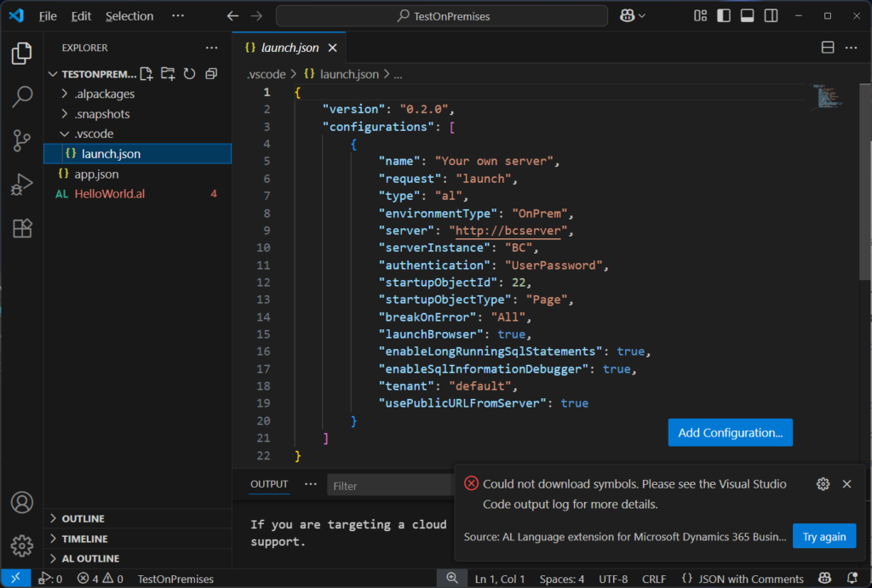Open the Run and Debug view
Viewport: 872px width, 588px height.
tap(22, 185)
